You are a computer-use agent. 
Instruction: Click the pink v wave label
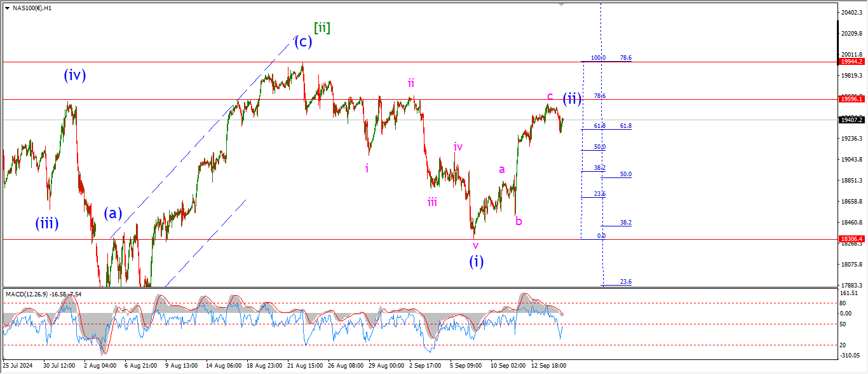tap(475, 246)
